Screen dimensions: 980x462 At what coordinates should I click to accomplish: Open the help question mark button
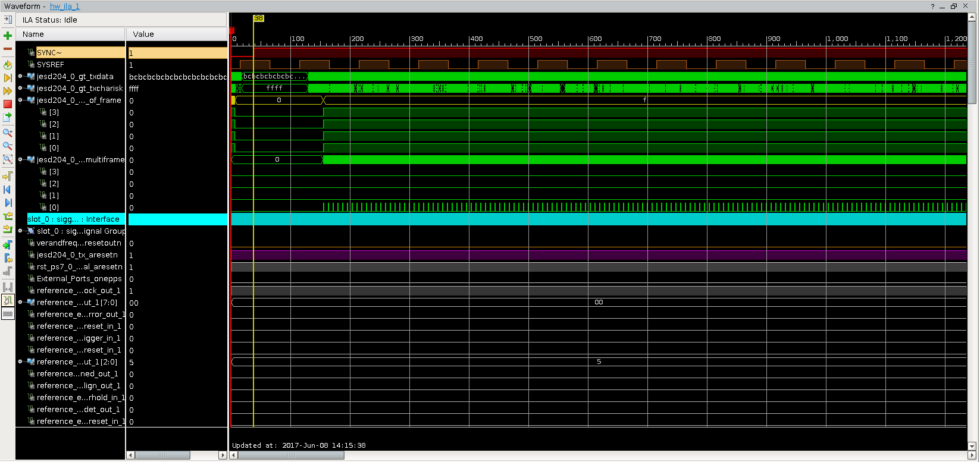932,6
